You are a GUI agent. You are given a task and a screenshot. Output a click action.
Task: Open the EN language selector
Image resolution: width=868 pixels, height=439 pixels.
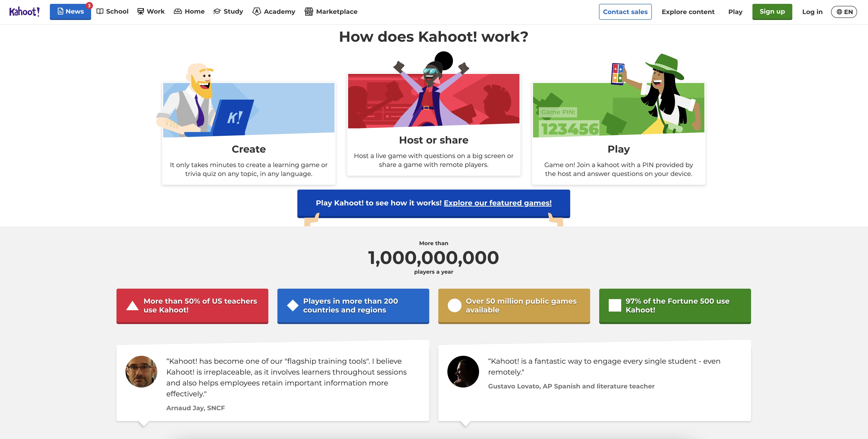844,12
